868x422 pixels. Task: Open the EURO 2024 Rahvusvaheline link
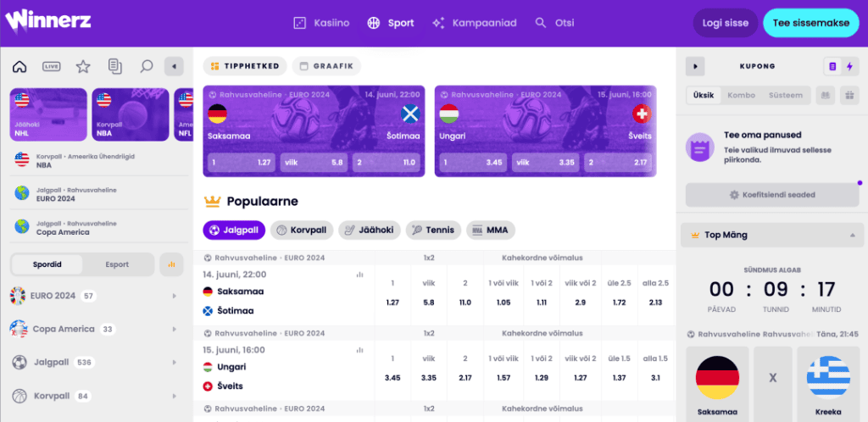(100, 194)
